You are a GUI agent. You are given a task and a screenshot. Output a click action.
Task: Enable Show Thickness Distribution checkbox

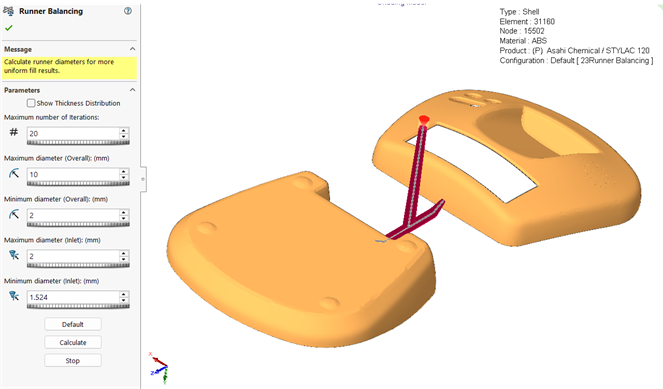(x=31, y=103)
